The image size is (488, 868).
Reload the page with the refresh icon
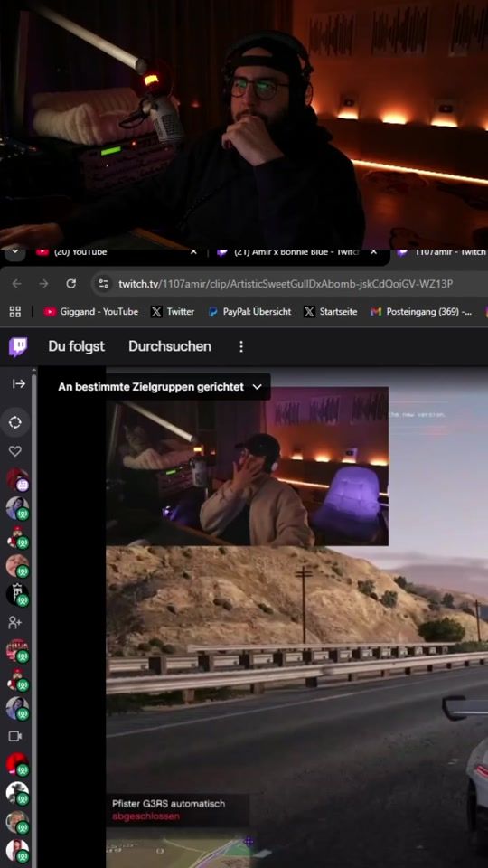click(70, 284)
